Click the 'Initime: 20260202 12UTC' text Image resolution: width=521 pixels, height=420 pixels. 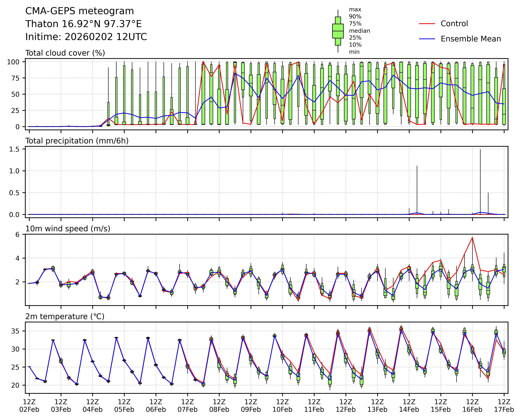[86, 37]
